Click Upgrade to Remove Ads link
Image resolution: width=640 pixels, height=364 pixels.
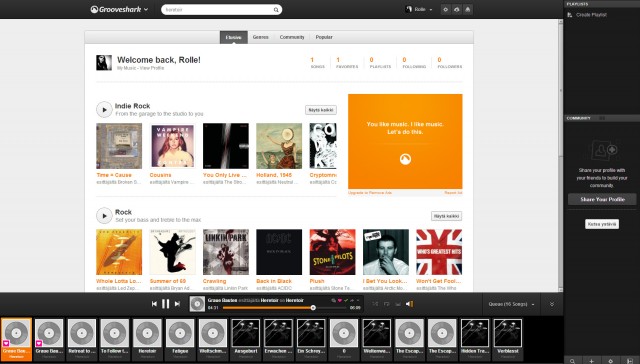point(370,193)
